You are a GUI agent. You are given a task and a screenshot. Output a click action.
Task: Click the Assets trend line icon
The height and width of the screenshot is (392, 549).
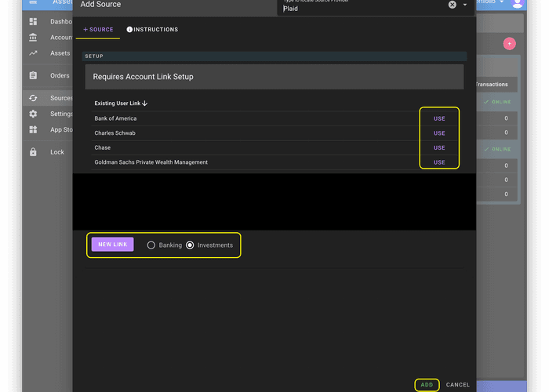point(33,53)
